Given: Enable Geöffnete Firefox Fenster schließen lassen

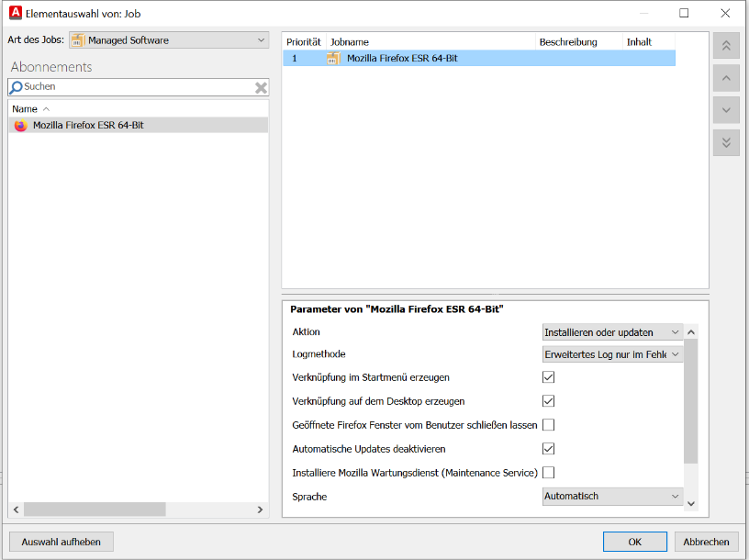Looking at the screenshot, I should coord(549,425).
